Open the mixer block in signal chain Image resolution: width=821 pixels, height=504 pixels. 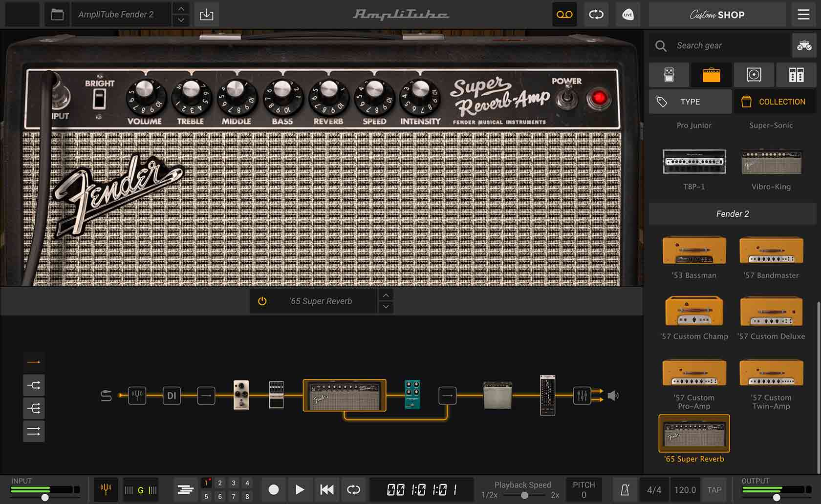coord(582,395)
